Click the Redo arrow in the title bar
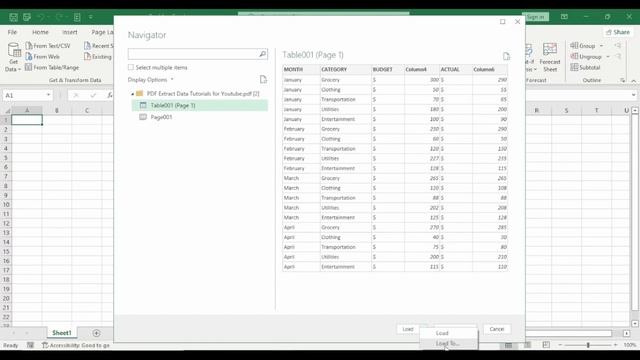 click(59, 17)
